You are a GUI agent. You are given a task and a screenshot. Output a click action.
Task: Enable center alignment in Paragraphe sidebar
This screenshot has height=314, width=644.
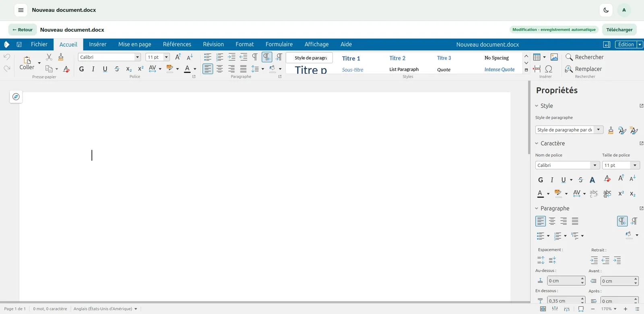[x=552, y=221]
